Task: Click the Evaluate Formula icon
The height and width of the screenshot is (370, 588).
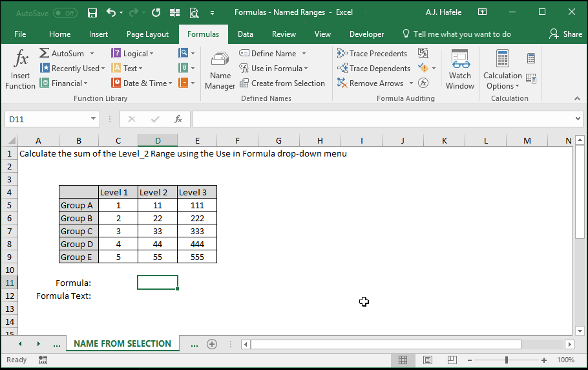Action: point(423,83)
